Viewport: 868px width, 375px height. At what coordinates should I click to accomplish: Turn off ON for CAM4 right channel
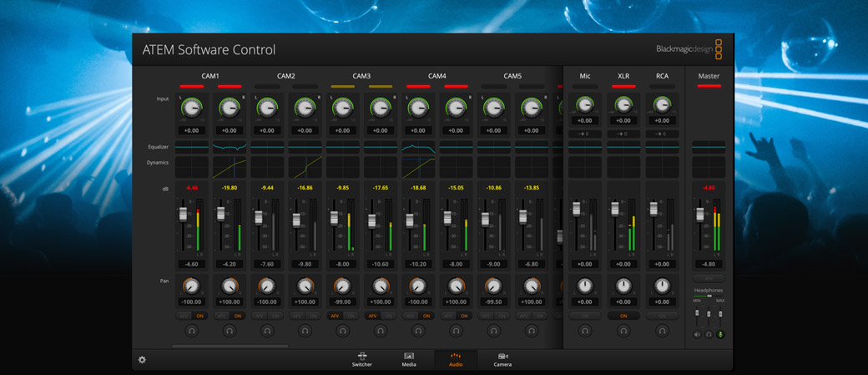[x=464, y=316]
